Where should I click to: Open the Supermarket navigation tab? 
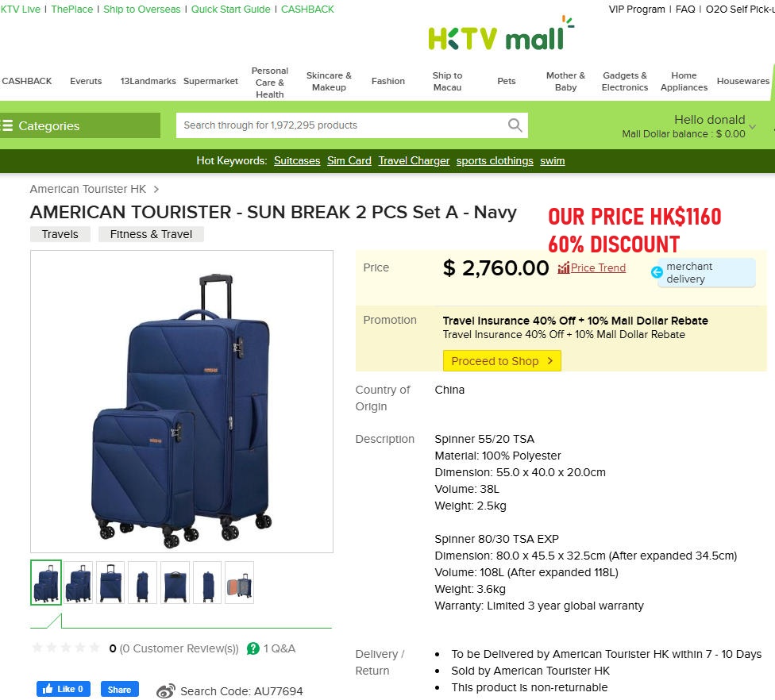tap(210, 81)
